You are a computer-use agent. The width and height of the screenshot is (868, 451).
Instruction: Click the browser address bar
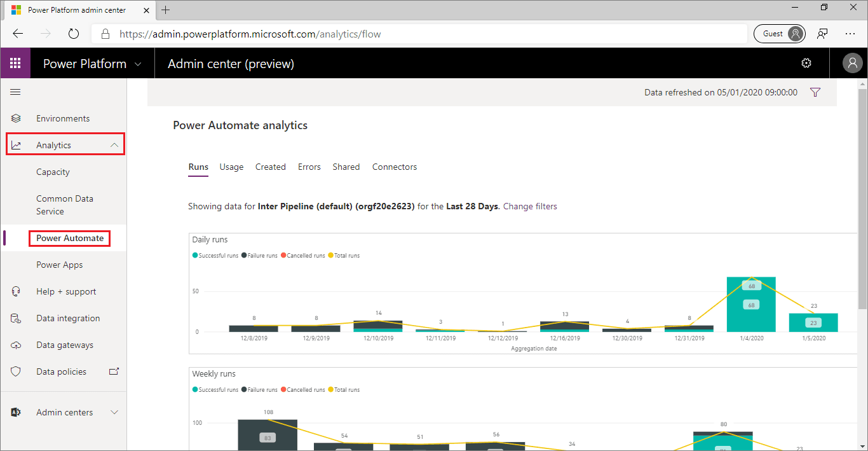coord(419,34)
